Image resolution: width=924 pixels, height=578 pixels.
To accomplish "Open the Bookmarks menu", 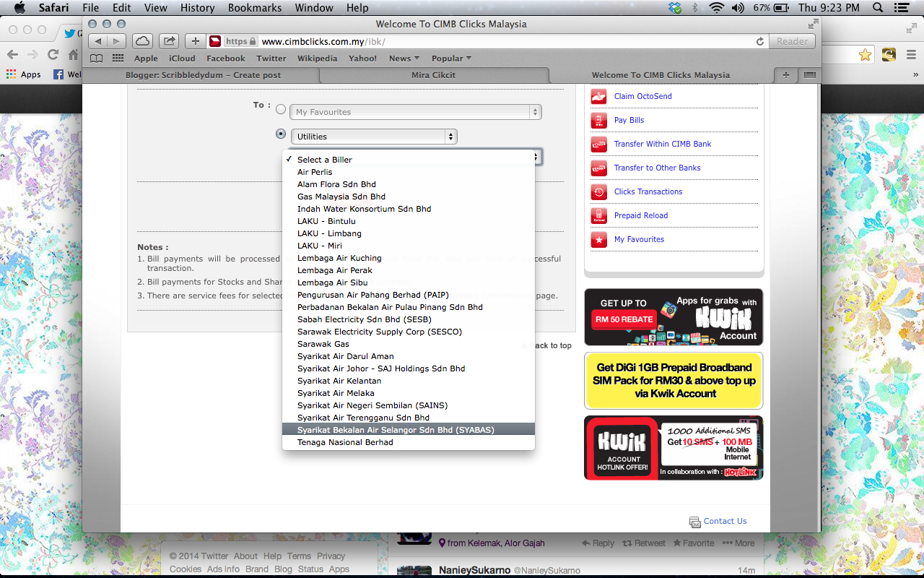I will [255, 8].
